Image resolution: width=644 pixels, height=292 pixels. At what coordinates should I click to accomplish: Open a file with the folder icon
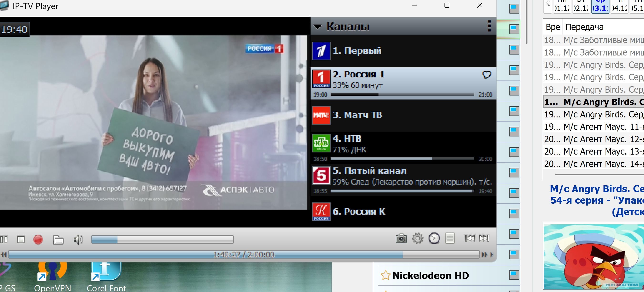(x=58, y=240)
